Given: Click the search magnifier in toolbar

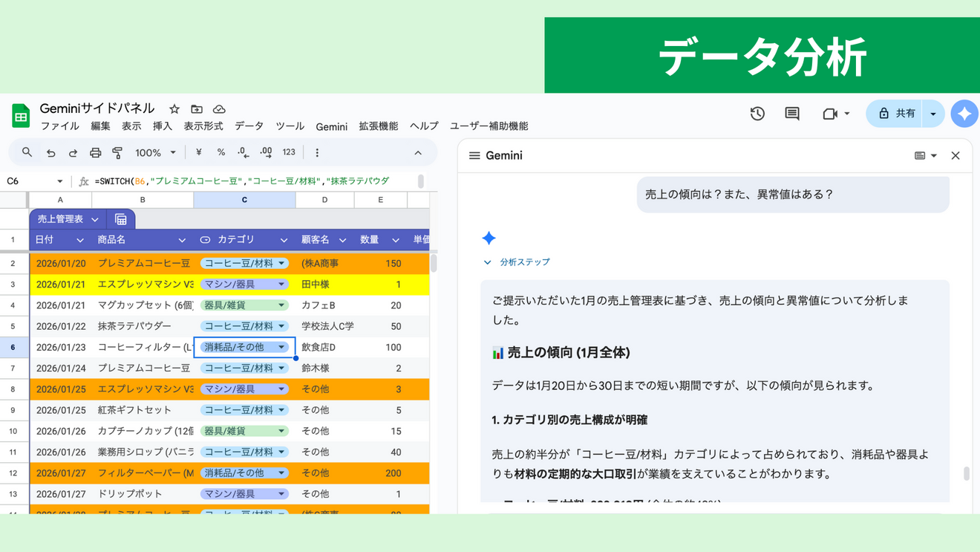Looking at the screenshot, I should pyautogui.click(x=27, y=152).
